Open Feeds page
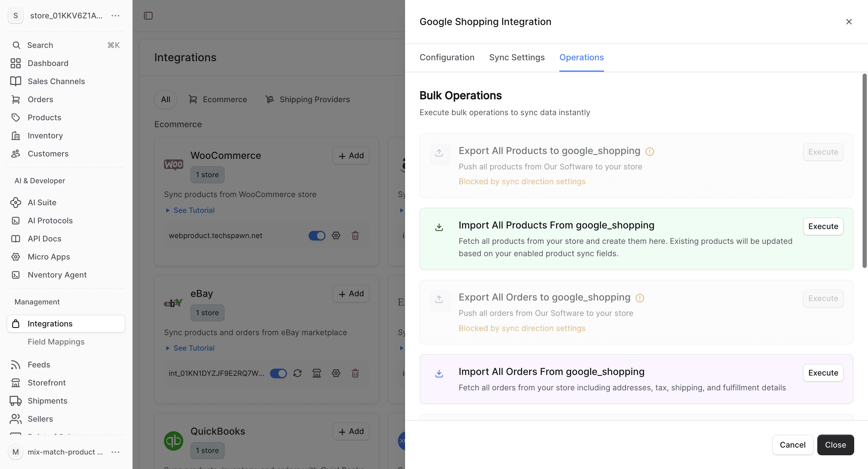868x469 pixels. (66, 364)
